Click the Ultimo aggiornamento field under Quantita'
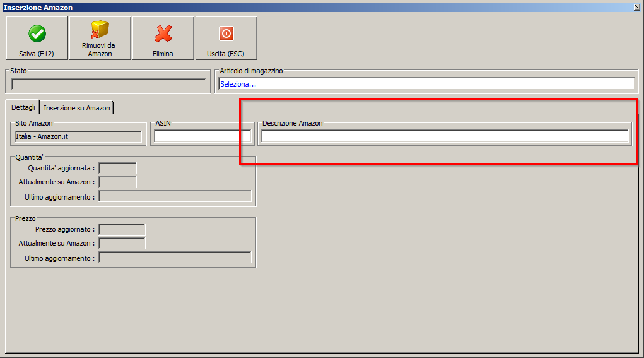The image size is (644, 358). click(175, 196)
